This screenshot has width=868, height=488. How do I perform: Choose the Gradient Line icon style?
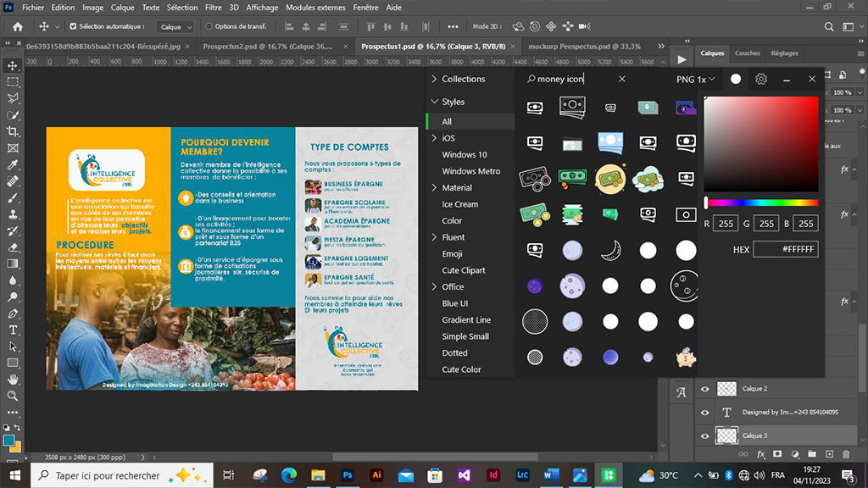[466, 319]
